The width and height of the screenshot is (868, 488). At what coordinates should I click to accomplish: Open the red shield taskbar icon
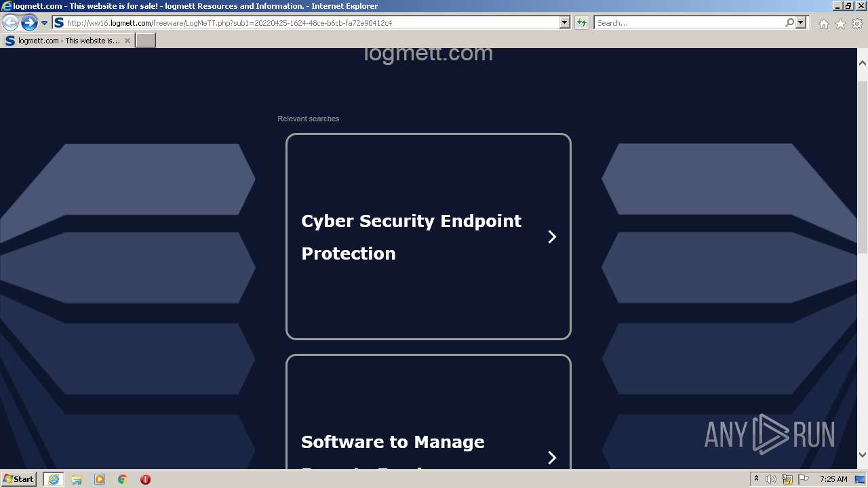[145, 479]
